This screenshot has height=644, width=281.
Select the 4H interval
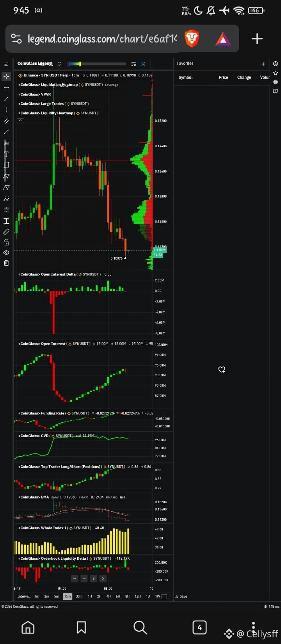[x=108, y=596]
